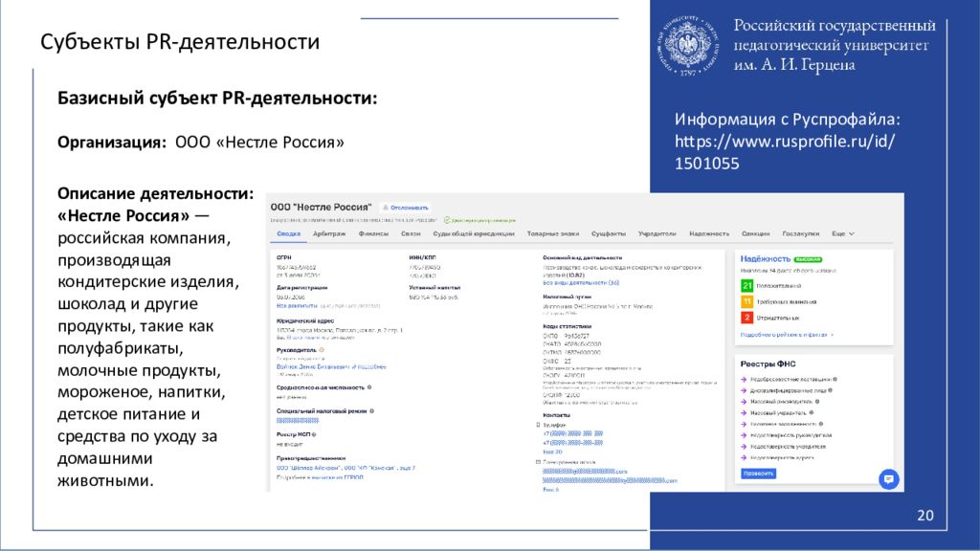Screen dimensions: 980x551
Task: Click the first email address link
Action: 585,472
